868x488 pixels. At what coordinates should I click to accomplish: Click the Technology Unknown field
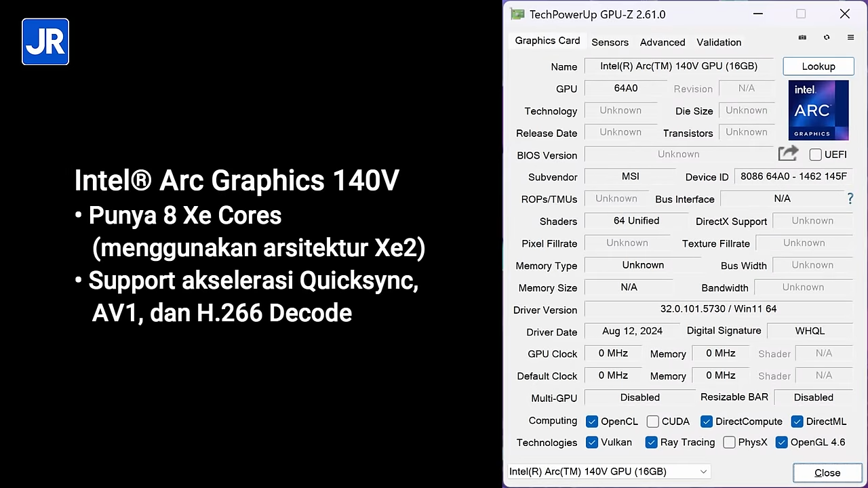tap(620, 110)
